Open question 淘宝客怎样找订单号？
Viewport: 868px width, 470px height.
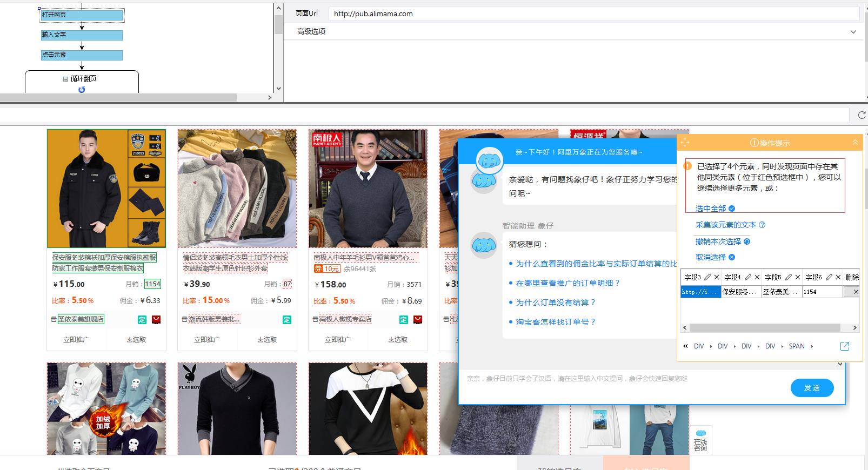(x=556, y=322)
